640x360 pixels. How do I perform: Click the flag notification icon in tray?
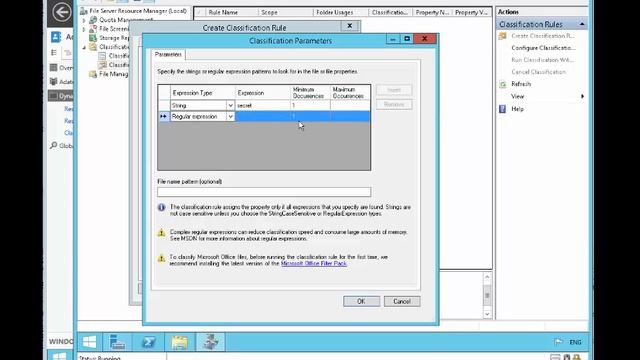point(558,342)
